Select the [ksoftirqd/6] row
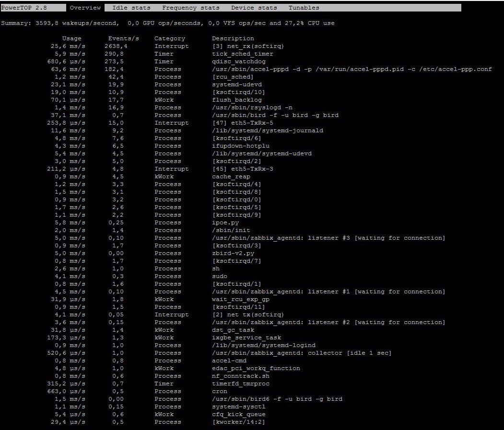 [x=158, y=138]
